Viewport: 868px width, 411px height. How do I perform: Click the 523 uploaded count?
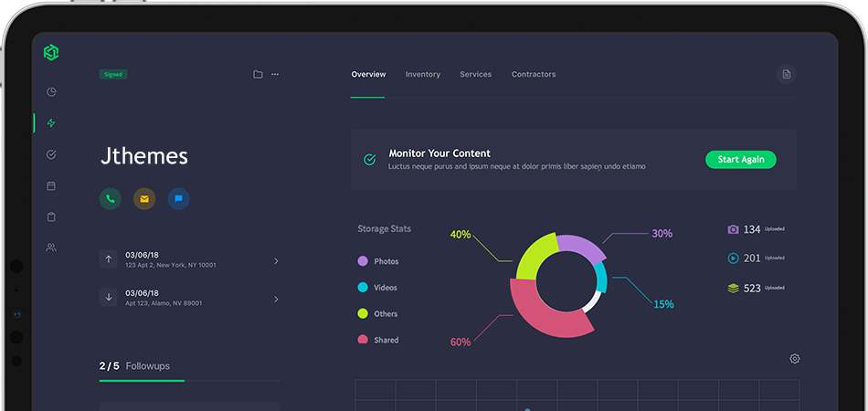point(752,289)
